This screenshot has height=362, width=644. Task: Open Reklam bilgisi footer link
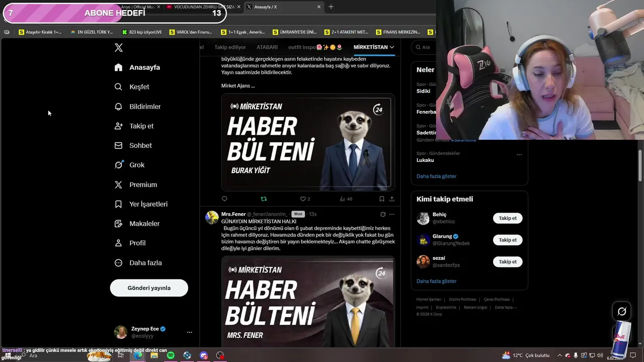coord(475,307)
